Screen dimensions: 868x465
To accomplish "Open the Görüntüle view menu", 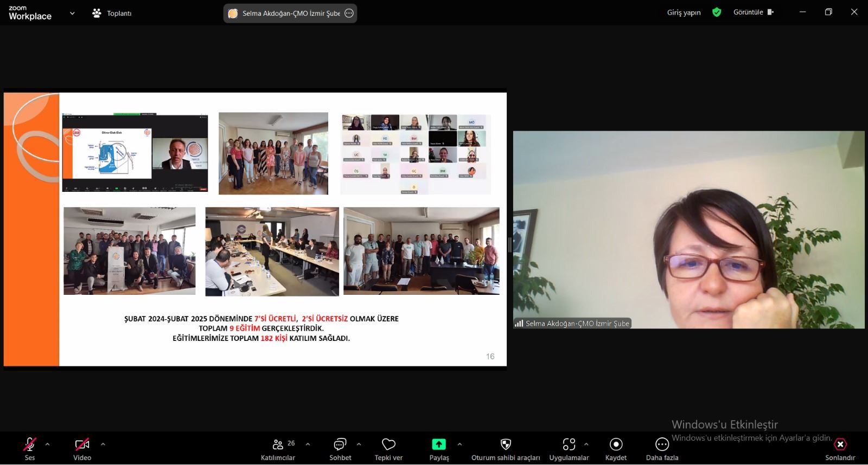I will pyautogui.click(x=753, y=12).
